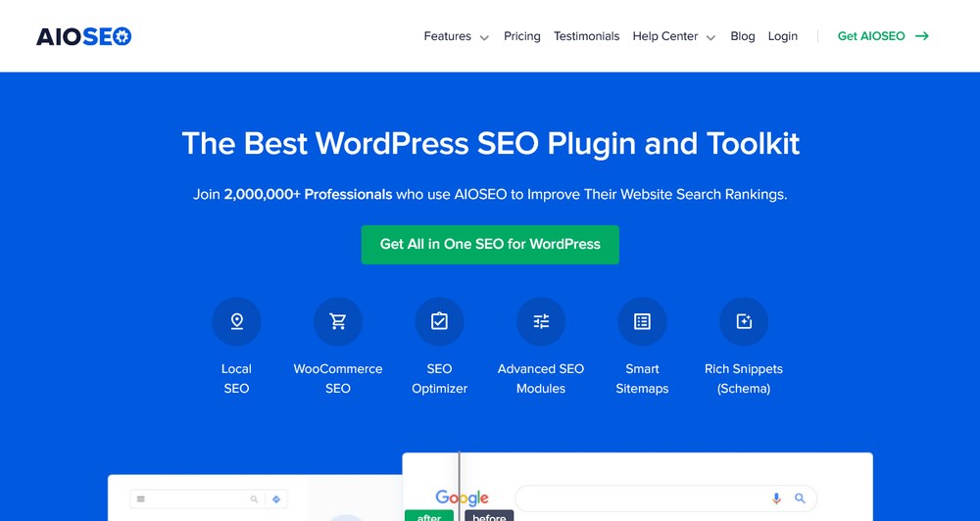Click the before/after comparison slider handle
The height and width of the screenshot is (521, 980).
coord(460,486)
